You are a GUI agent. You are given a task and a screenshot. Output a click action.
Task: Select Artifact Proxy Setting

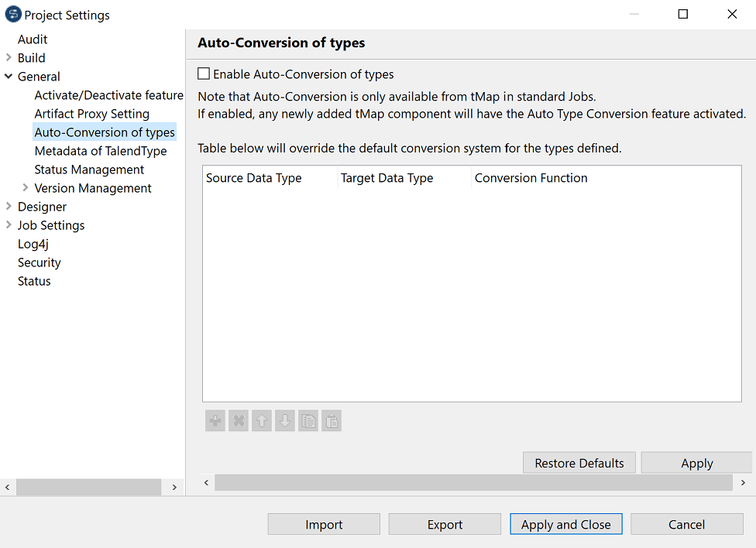coord(92,113)
